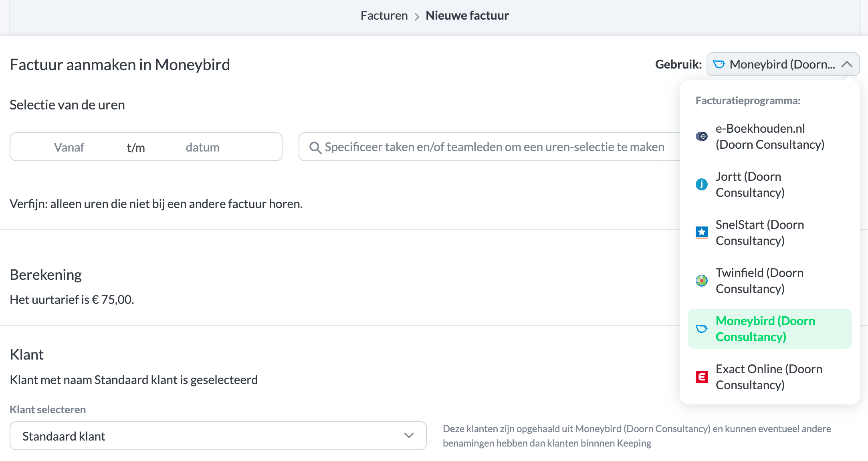Expand customer list via chevron arrow
868x461 pixels.
pos(409,436)
